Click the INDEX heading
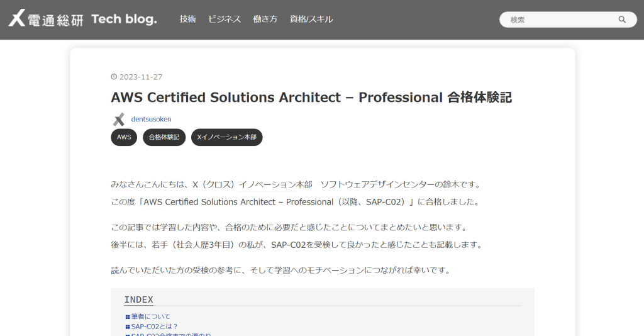The width and height of the screenshot is (644, 336). [x=139, y=300]
